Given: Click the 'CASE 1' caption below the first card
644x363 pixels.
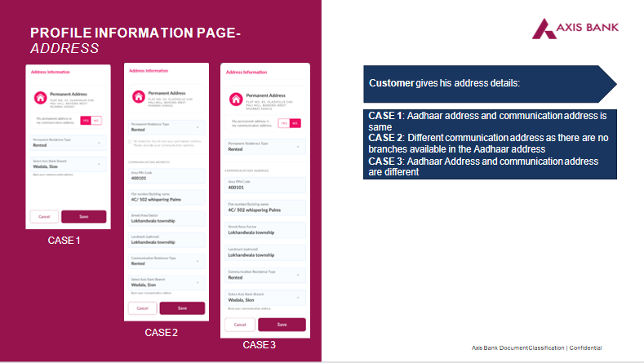Looking at the screenshot, I should tap(64, 240).
